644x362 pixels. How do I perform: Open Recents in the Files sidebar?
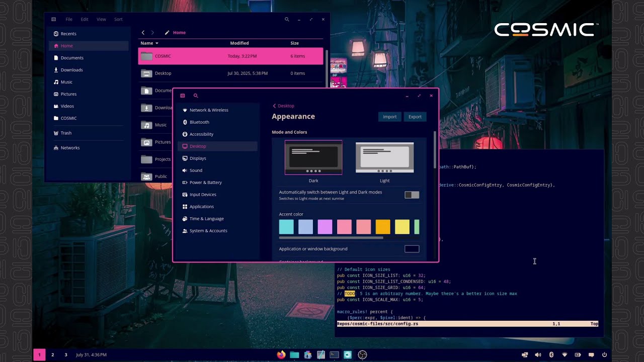89,34
